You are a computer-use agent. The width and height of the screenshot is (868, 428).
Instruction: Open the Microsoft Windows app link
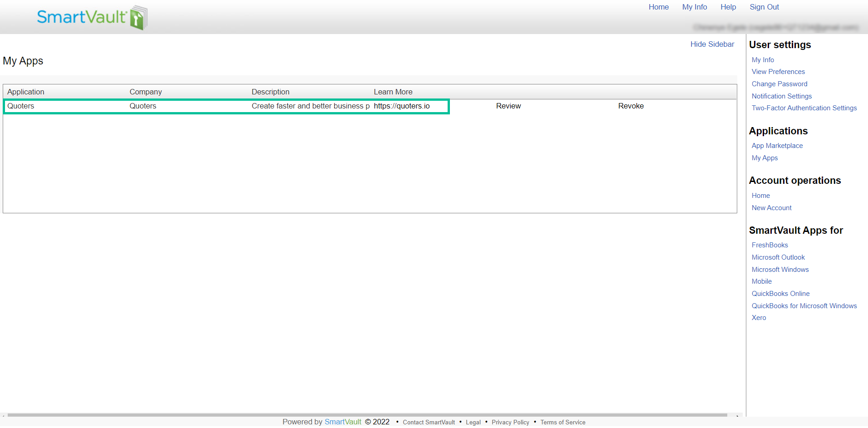(780, 270)
